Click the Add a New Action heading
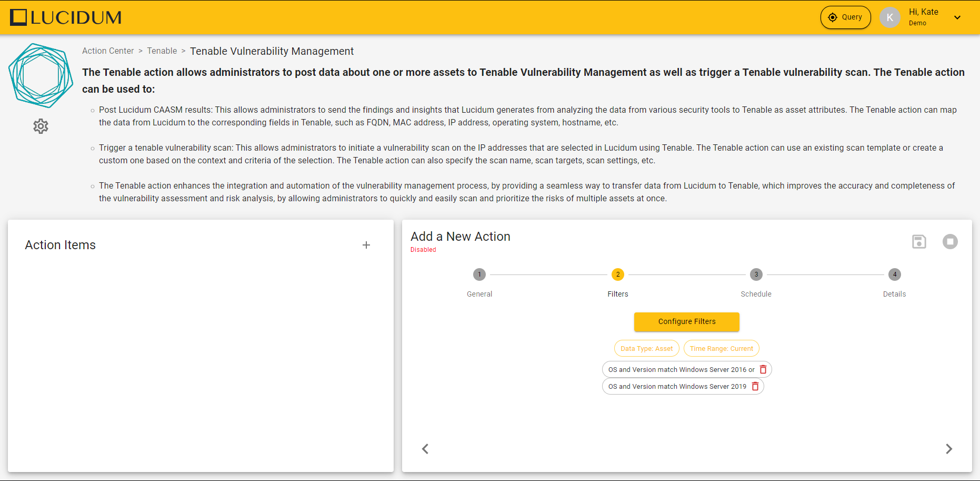The height and width of the screenshot is (481, 980). pos(461,237)
